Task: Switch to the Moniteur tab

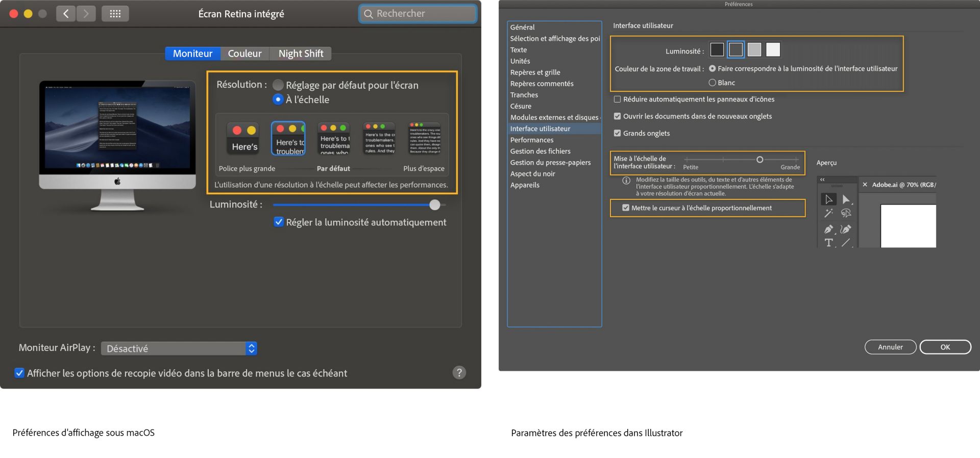Action: pos(192,54)
